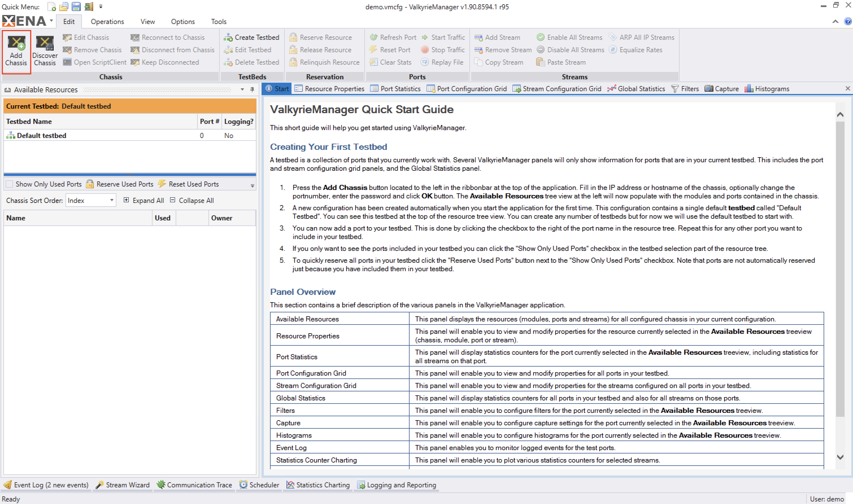The height and width of the screenshot is (504, 853).
Task: Click New file icon in Quick Menu
Action: click(51, 6)
